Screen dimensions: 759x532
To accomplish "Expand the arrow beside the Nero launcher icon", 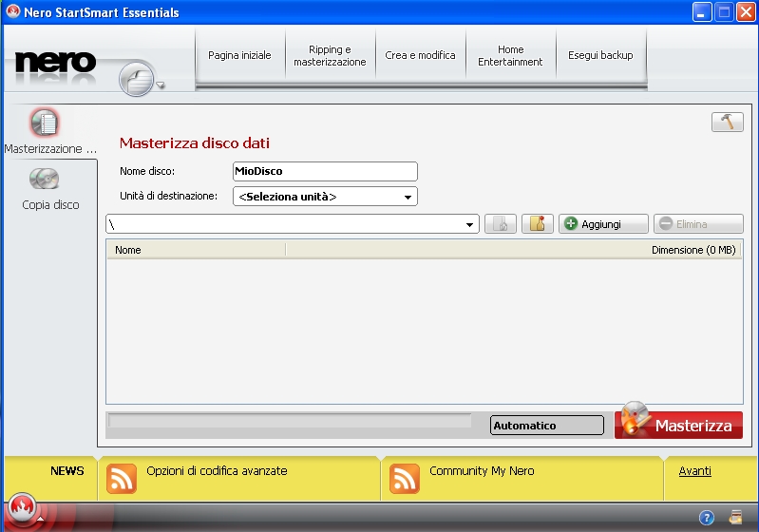I will tap(161, 85).
